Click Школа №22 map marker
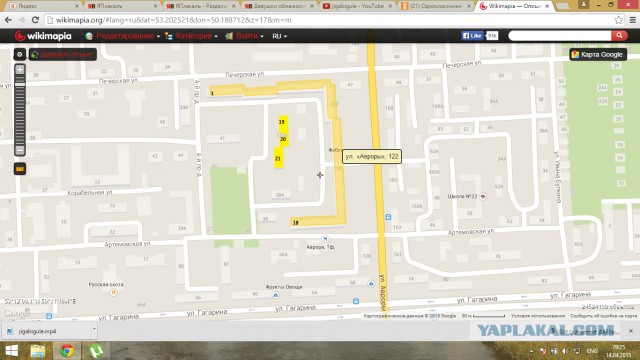 483,196
